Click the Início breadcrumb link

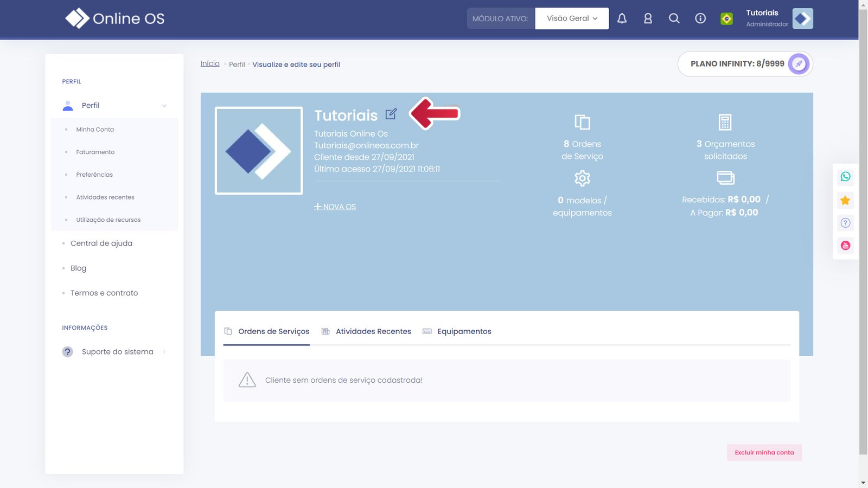pos(210,63)
